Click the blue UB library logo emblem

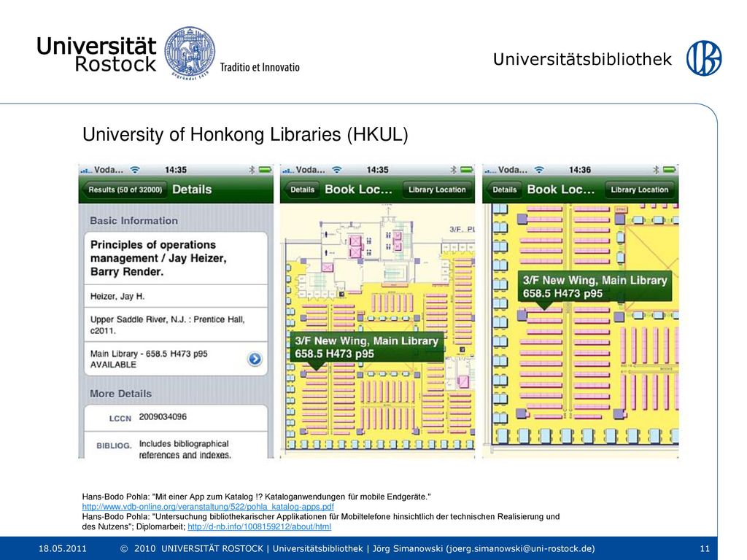(704, 58)
